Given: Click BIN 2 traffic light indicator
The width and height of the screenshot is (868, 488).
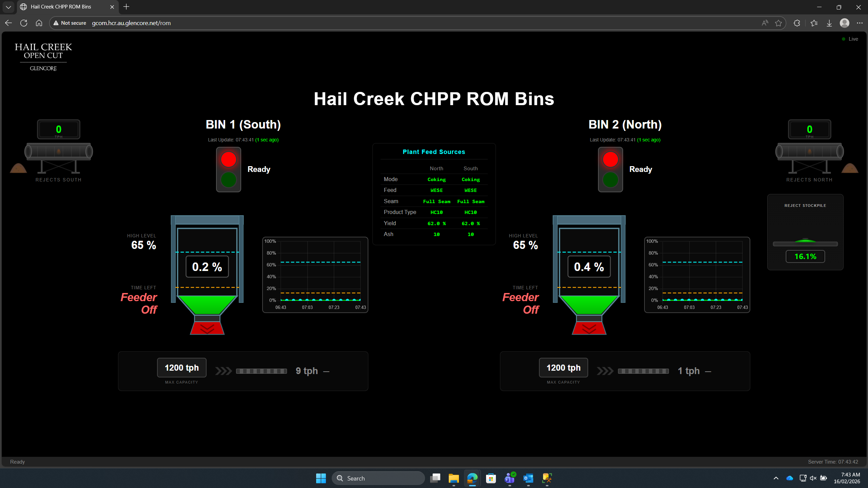Looking at the screenshot, I should (x=610, y=169).
